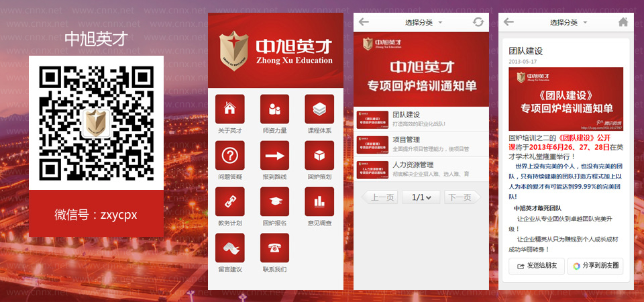Click the 专项回炉培训通知单 banner in list screen
The width and height of the screenshot is (644, 302).
tap(421, 69)
